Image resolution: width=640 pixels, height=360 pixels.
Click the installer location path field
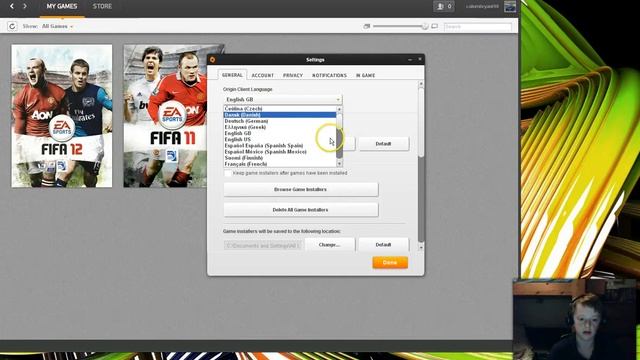pyautogui.click(x=262, y=245)
